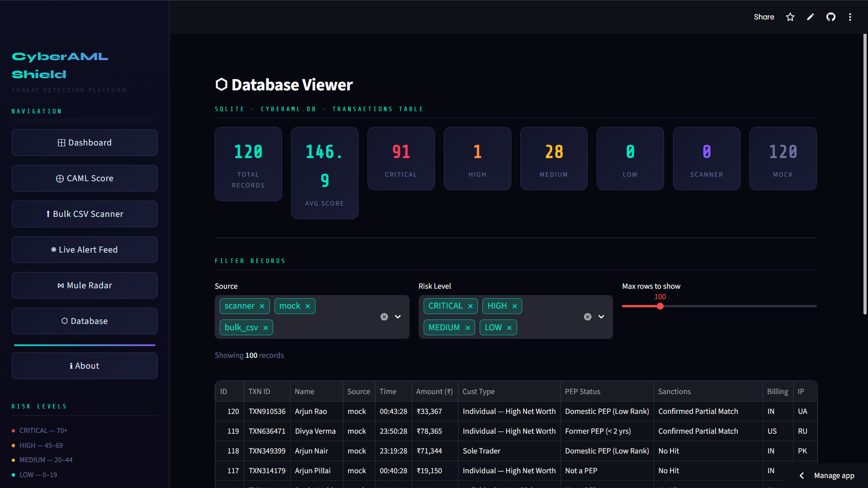Go to Bulk CSV Scanner
The image size is (868, 488).
click(x=85, y=214)
